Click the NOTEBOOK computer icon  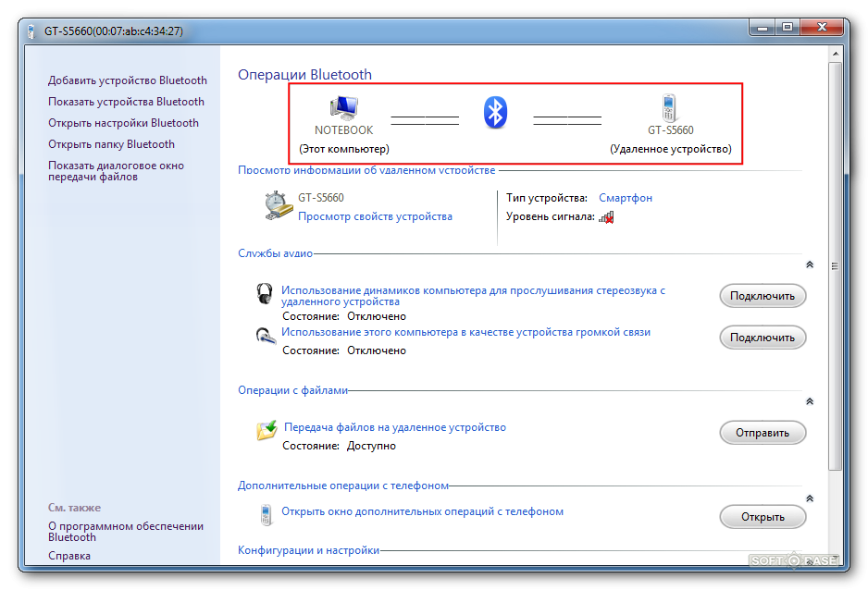click(x=344, y=107)
